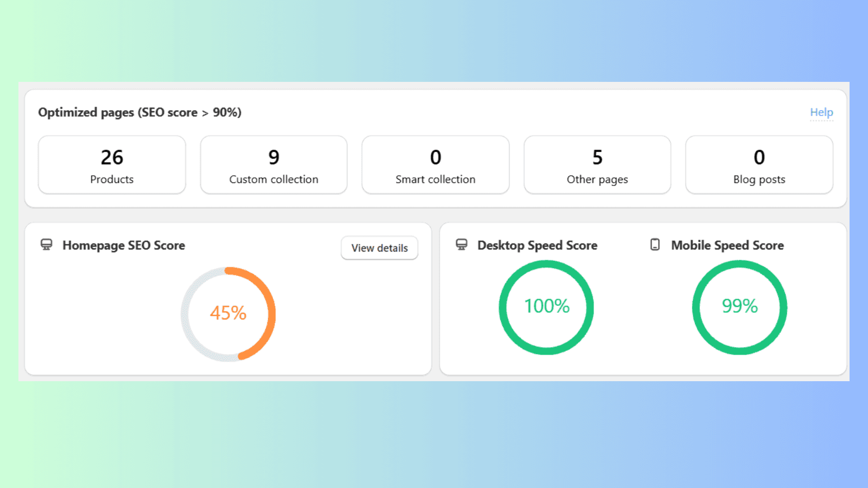Viewport: 868px width, 488px height.
Task: Click the phone icon next to Mobile Speed Score
Action: tap(655, 245)
